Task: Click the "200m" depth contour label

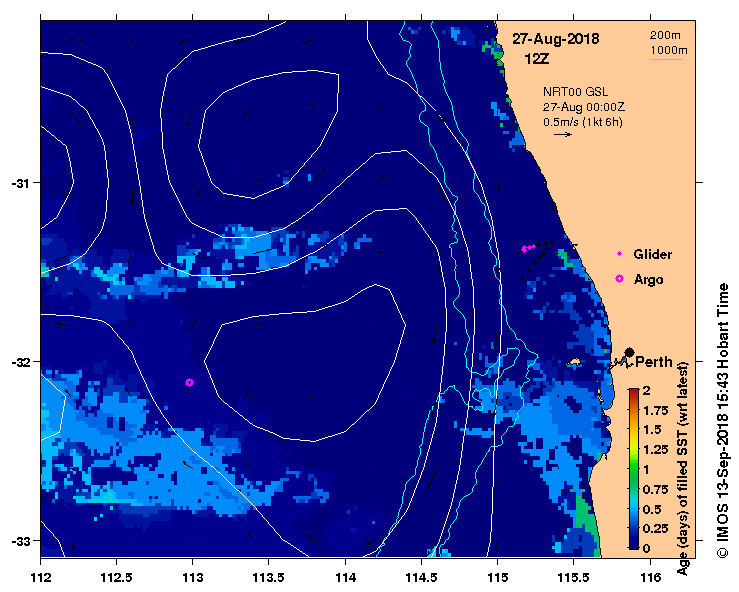Action: [x=665, y=35]
